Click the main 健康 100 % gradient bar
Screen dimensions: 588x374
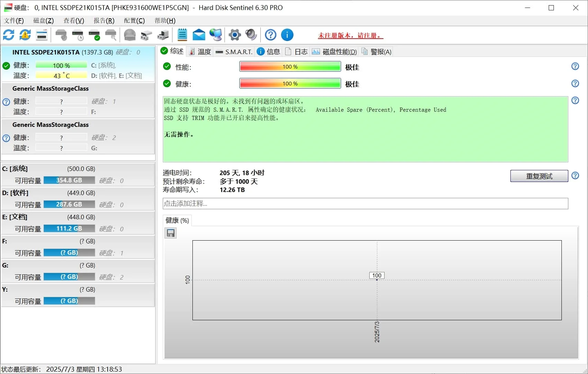coord(290,83)
